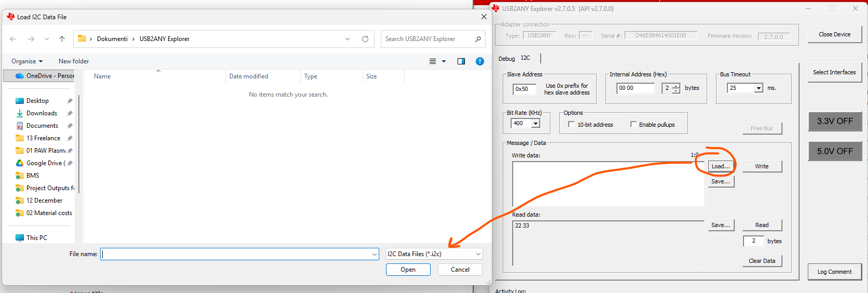
Task: Select OneDrive - Personal in navigation pane
Action: [39, 76]
